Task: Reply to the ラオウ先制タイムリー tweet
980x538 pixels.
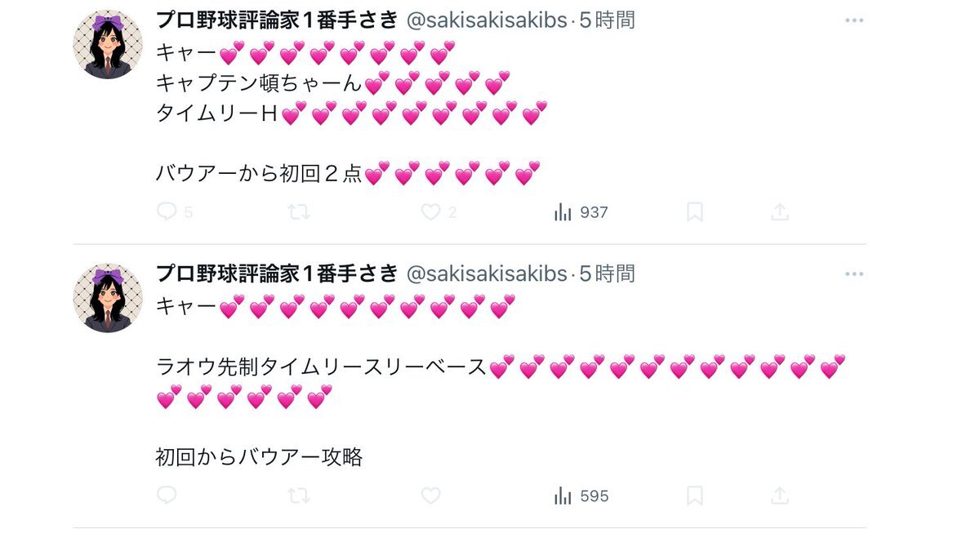Action: (167, 496)
